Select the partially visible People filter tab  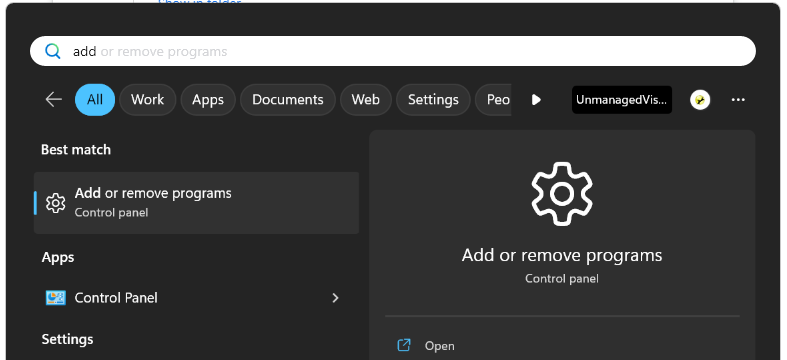point(493,100)
